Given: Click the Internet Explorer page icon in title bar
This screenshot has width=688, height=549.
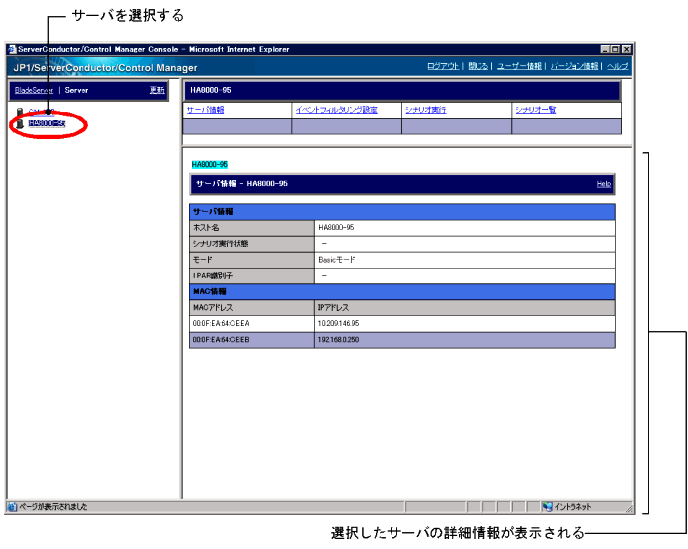Looking at the screenshot, I should coord(12,49).
